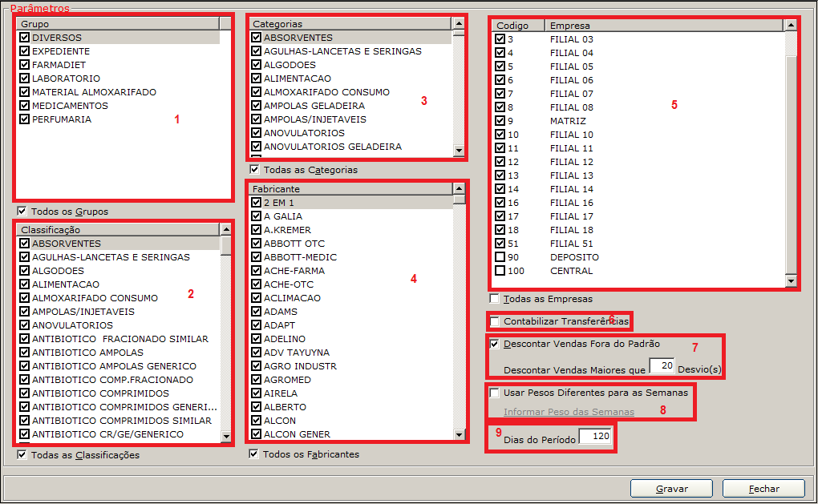818x504 pixels.
Task: Click the Dias do Período input field
Action: [x=594, y=438]
